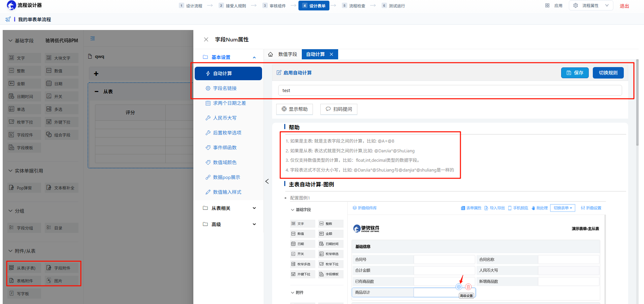
Task: Select the 从表(子表) component
Action: pos(24,268)
